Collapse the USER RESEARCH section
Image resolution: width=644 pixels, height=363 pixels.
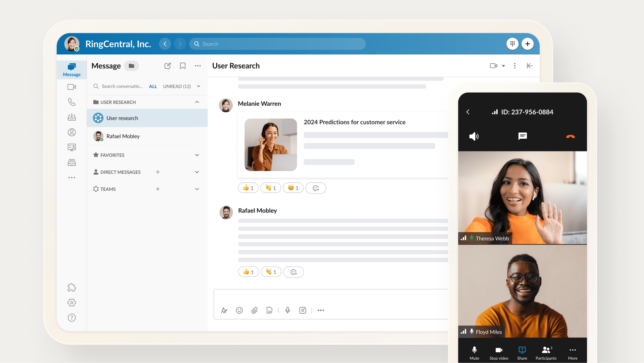(197, 102)
